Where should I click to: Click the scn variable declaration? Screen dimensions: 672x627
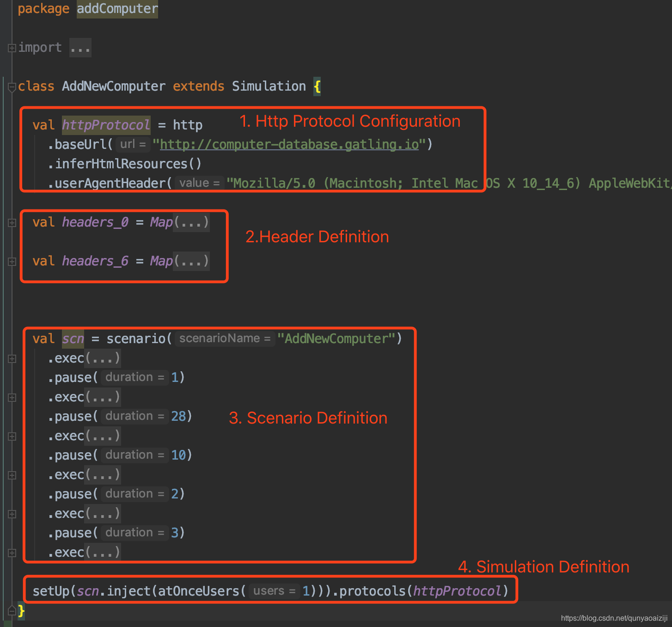73,339
